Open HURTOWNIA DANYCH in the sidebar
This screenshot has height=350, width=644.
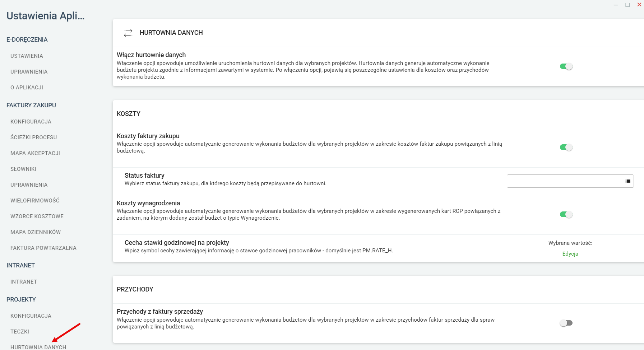38,347
